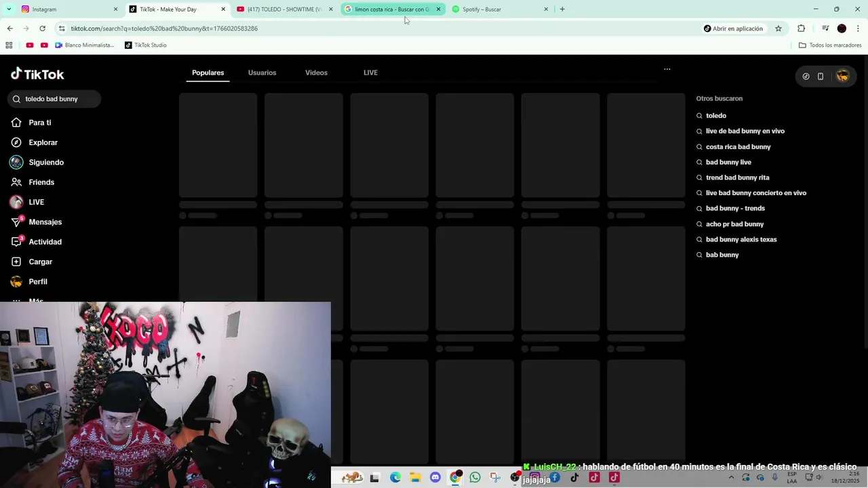868x488 pixels.
Task: Open taskbar clock showing 18/12/2025
Action: 846,478
